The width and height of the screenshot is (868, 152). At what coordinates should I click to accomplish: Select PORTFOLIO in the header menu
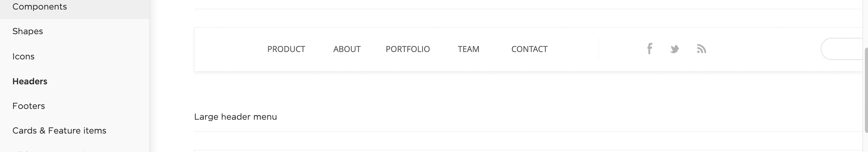[408, 49]
